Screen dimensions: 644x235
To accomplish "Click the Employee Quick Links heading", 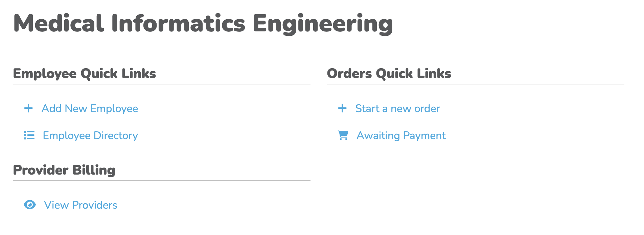I will [x=85, y=74].
